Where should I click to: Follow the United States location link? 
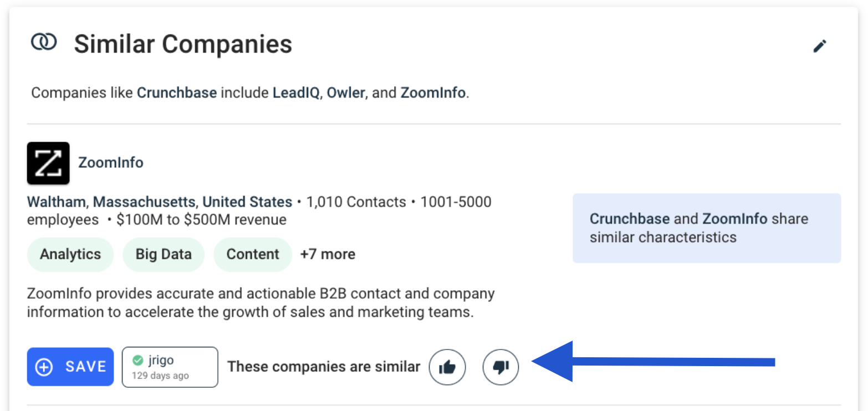point(247,202)
